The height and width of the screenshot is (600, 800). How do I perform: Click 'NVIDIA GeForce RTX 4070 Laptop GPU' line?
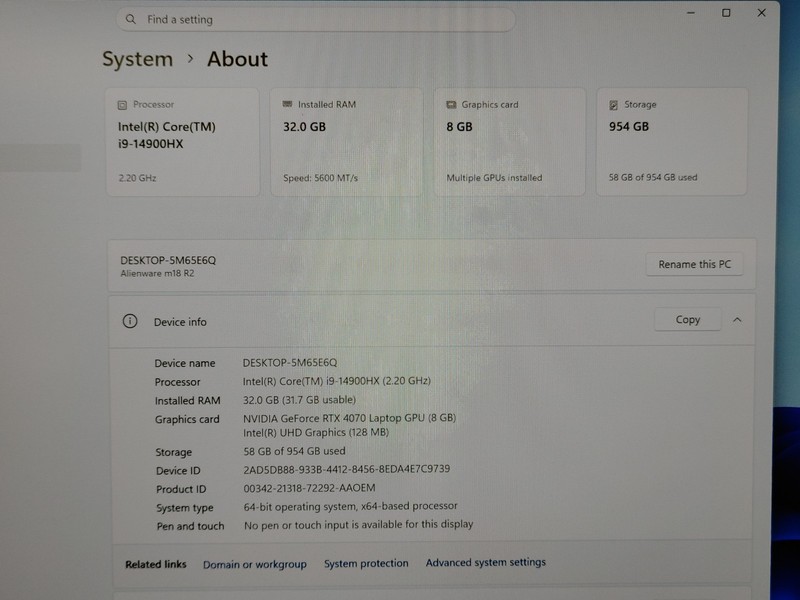pos(349,418)
